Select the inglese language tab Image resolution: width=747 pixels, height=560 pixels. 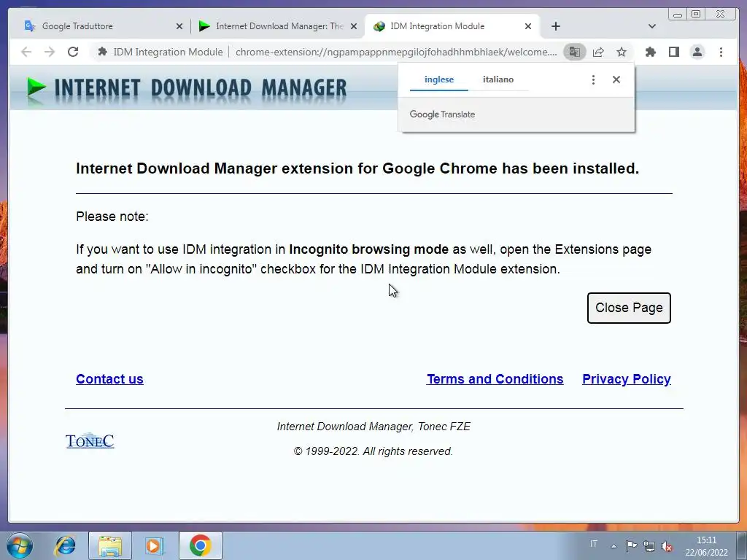tap(439, 79)
